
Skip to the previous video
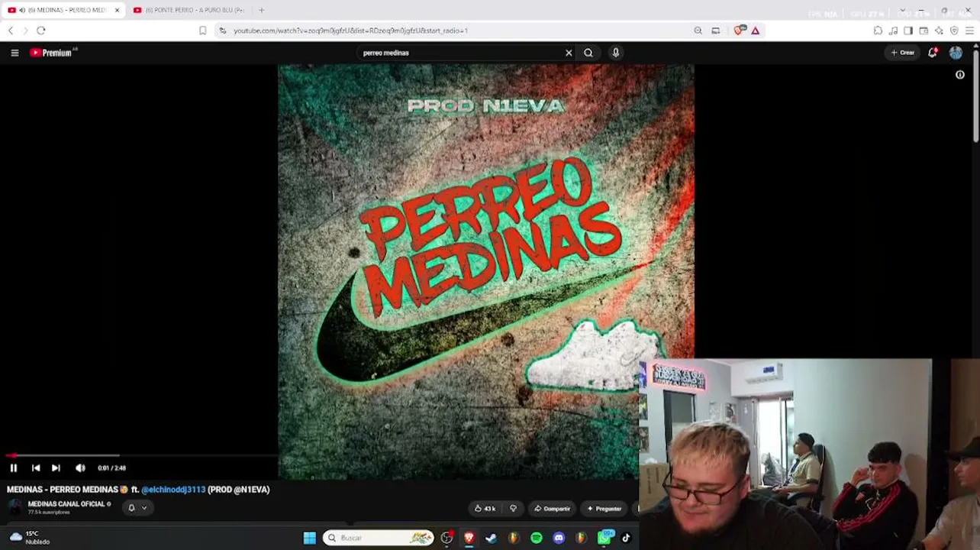coord(36,468)
